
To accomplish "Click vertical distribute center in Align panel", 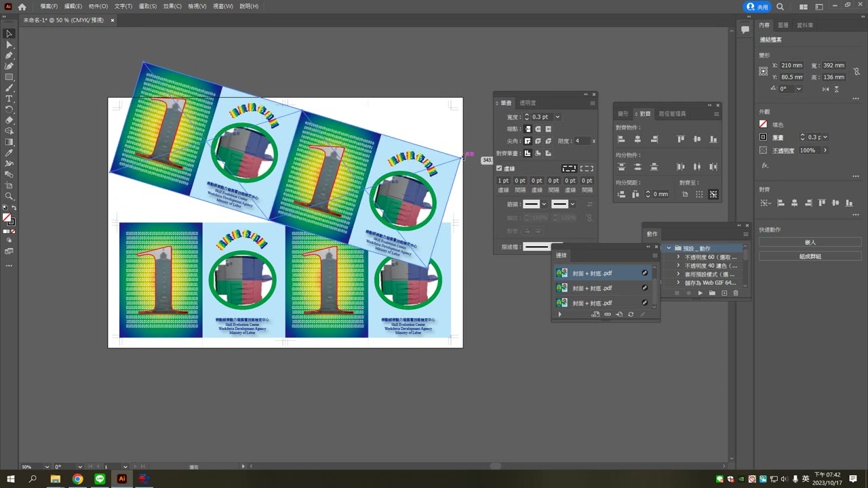I will (637, 167).
